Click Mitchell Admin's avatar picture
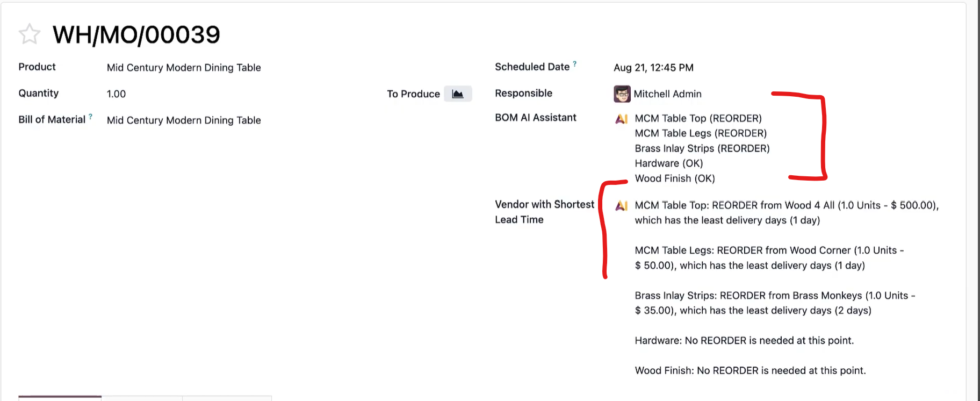 click(x=622, y=94)
